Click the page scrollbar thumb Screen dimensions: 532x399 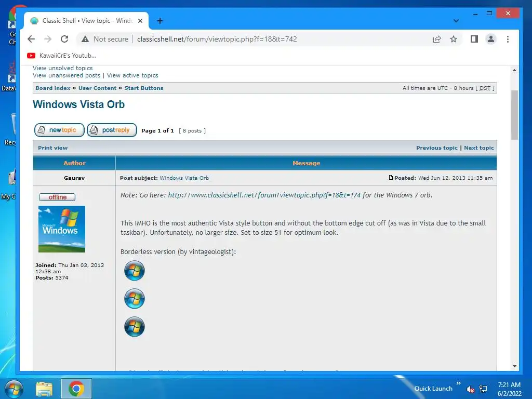(514, 115)
